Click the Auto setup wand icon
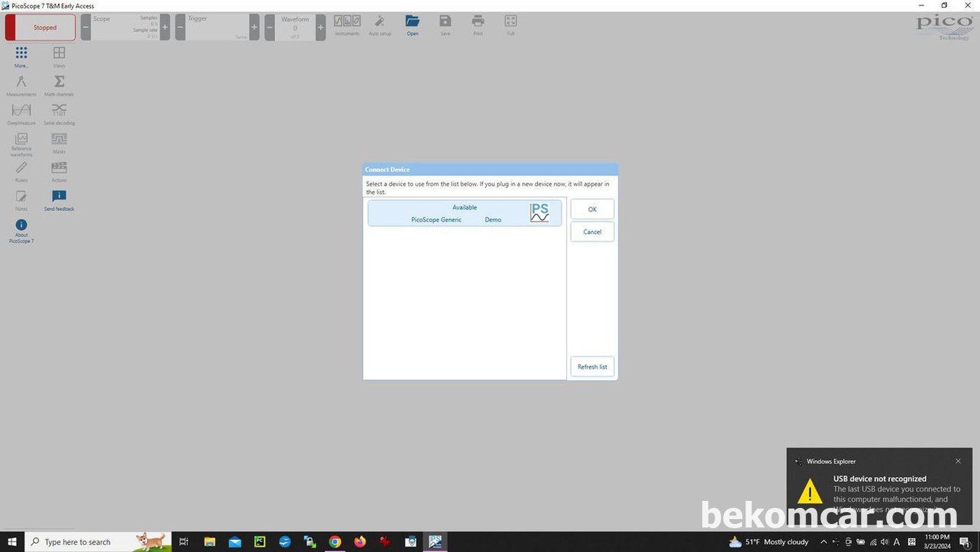The image size is (980, 552). click(379, 22)
